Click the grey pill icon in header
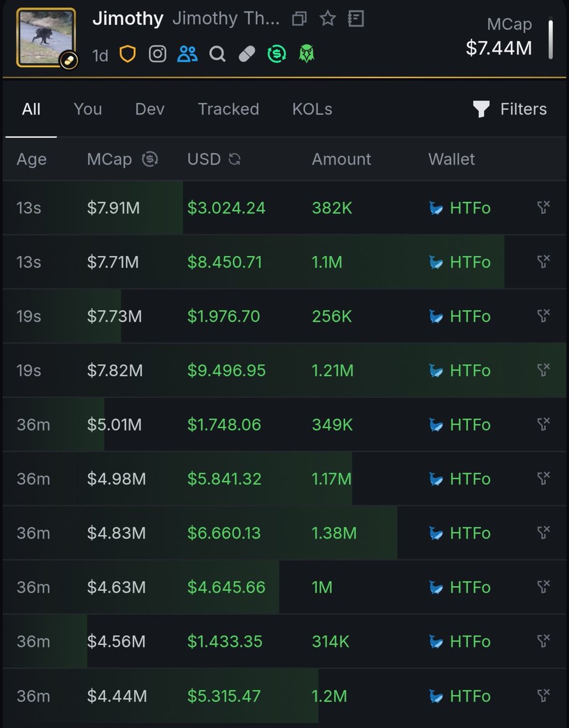The height and width of the screenshot is (728, 569). coord(247,55)
